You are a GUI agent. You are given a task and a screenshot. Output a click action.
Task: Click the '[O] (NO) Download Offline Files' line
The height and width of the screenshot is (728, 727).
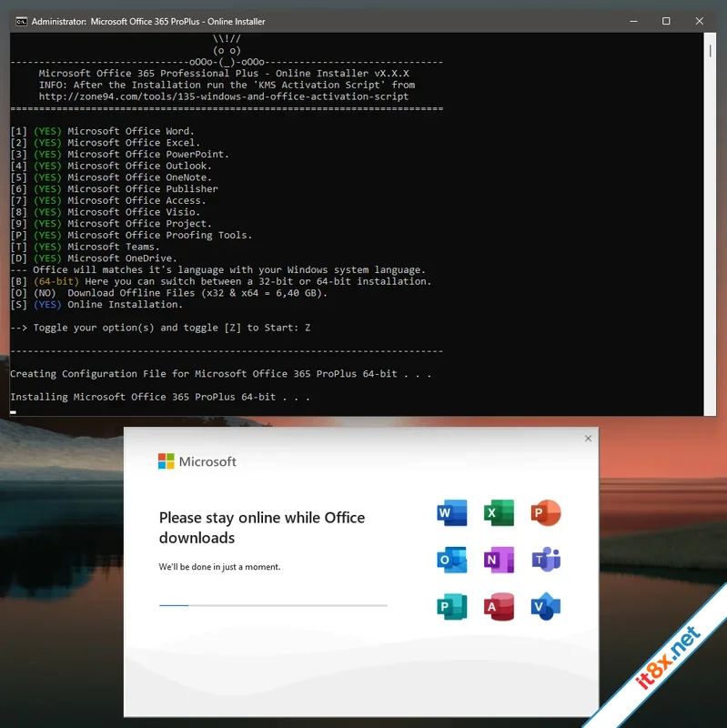coord(168,293)
